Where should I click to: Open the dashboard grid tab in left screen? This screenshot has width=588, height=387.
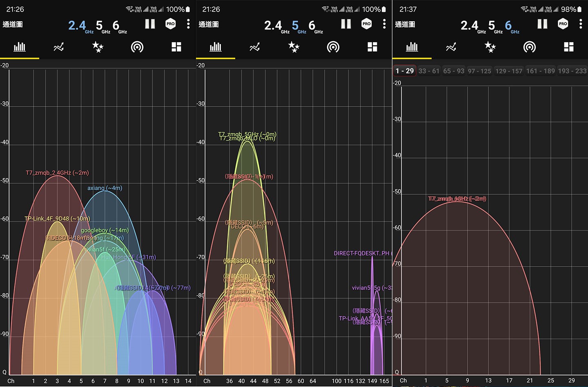point(176,47)
